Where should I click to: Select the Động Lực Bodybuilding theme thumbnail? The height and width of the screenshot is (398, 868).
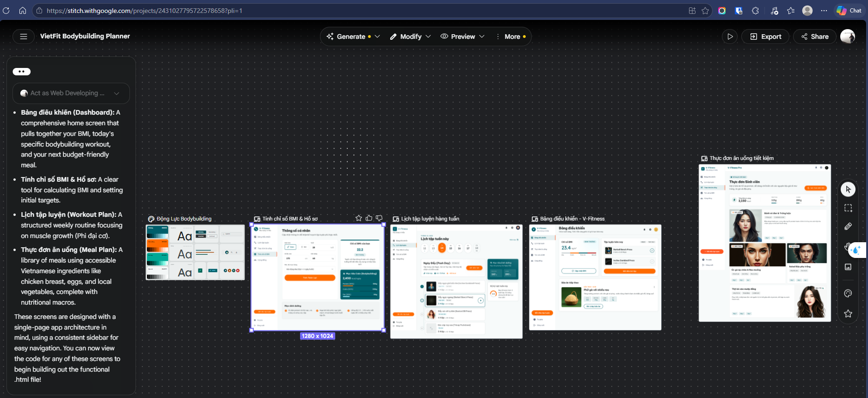point(195,252)
